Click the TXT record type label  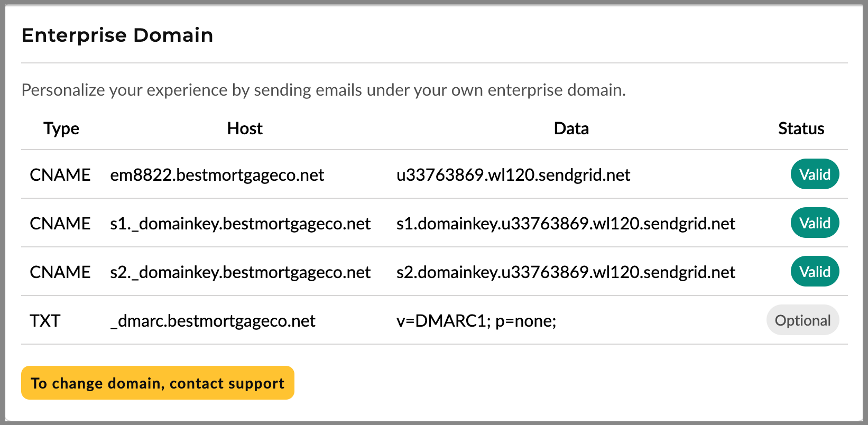coord(45,320)
